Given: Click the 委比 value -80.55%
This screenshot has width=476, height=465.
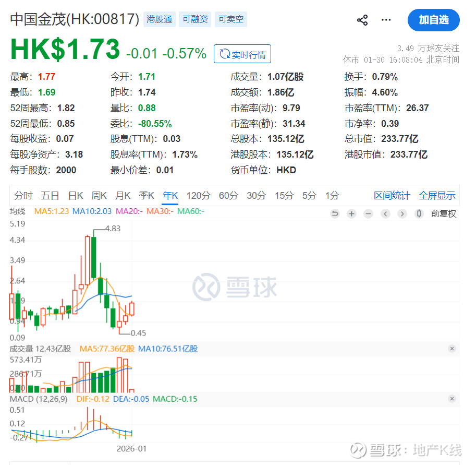Looking at the screenshot, I should click(155, 124).
